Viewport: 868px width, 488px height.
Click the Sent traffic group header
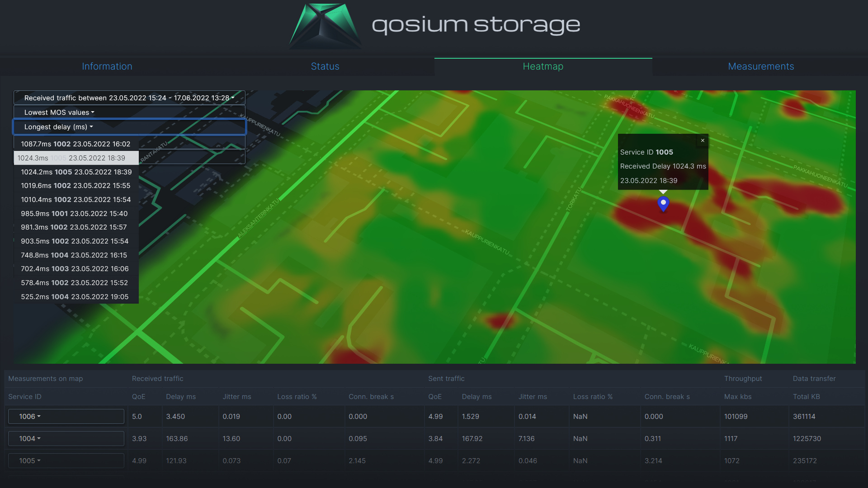446,379
